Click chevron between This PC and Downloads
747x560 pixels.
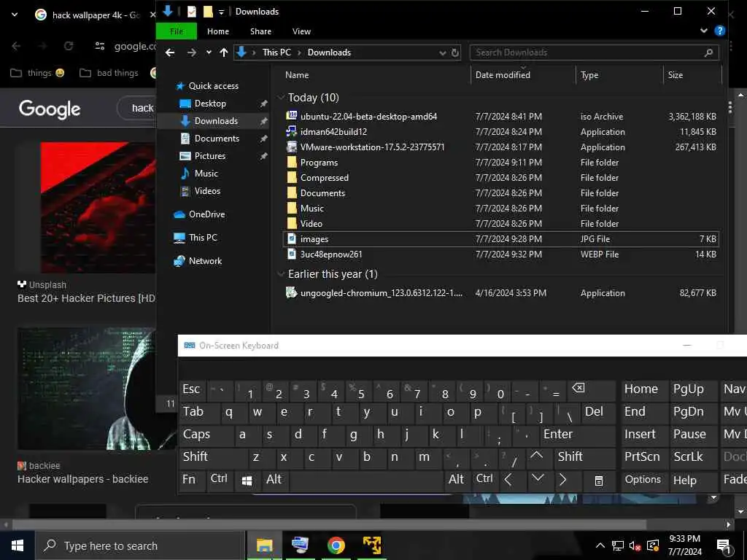[299, 52]
